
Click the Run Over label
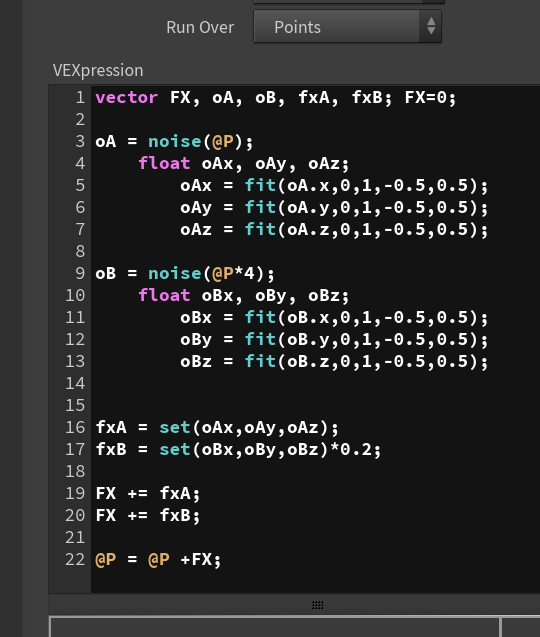click(x=200, y=27)
